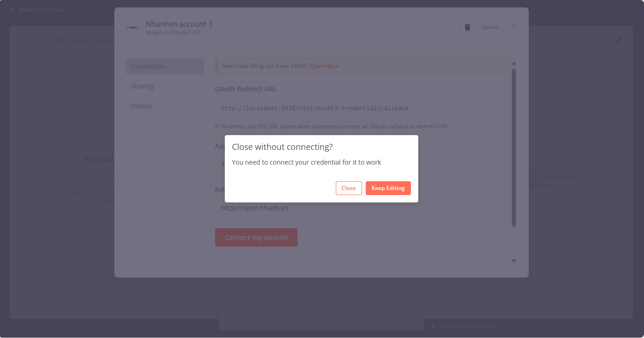This screenshot has width=644, height=338.
Task: Click the modal's vertical scrollbar thumb
Action: click(514, 148)
